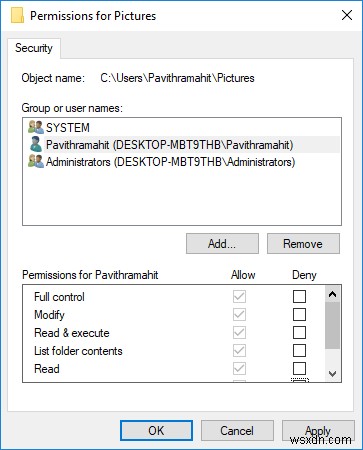Viewport: 363px width, 450px height.
Task: Tick Deny checkbox for Read
Action: [x=299, y=368]
